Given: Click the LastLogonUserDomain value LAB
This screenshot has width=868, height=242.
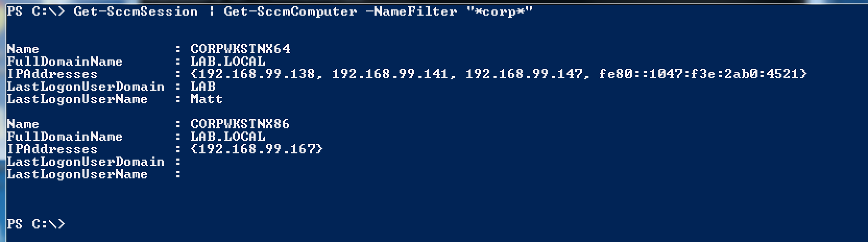Looking at the screenshot, I should tap(202, 87).
